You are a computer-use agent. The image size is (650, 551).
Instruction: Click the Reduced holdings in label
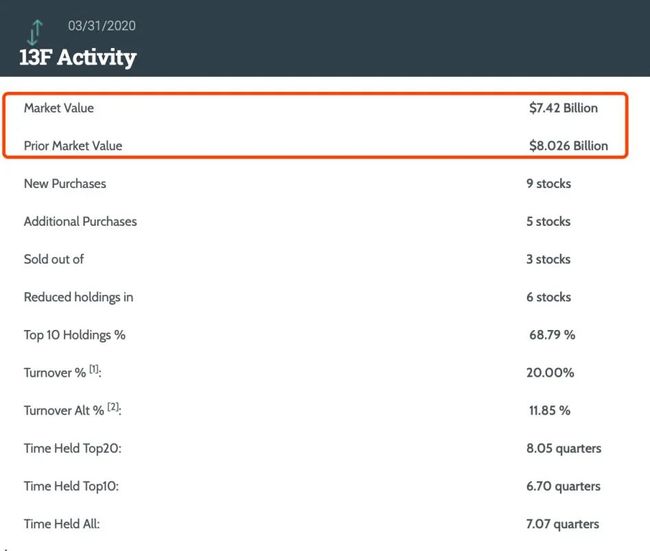[x=79, y=297]
